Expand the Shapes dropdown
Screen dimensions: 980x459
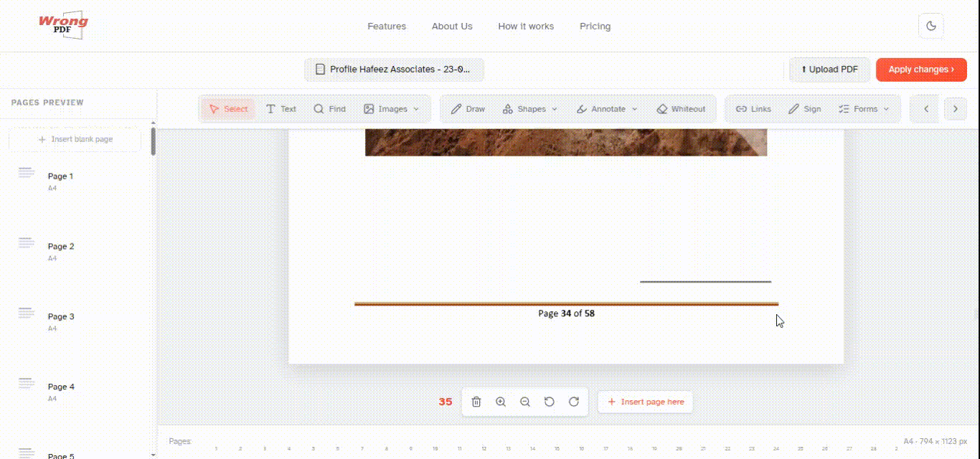pos(529,109)
